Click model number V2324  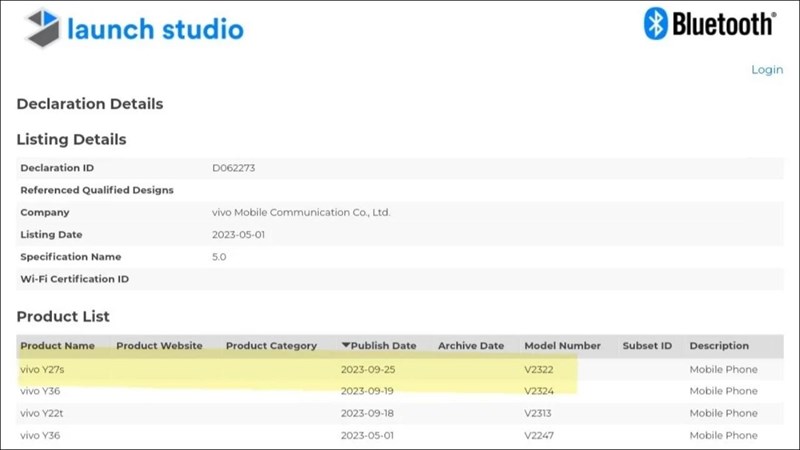(538, 391)
